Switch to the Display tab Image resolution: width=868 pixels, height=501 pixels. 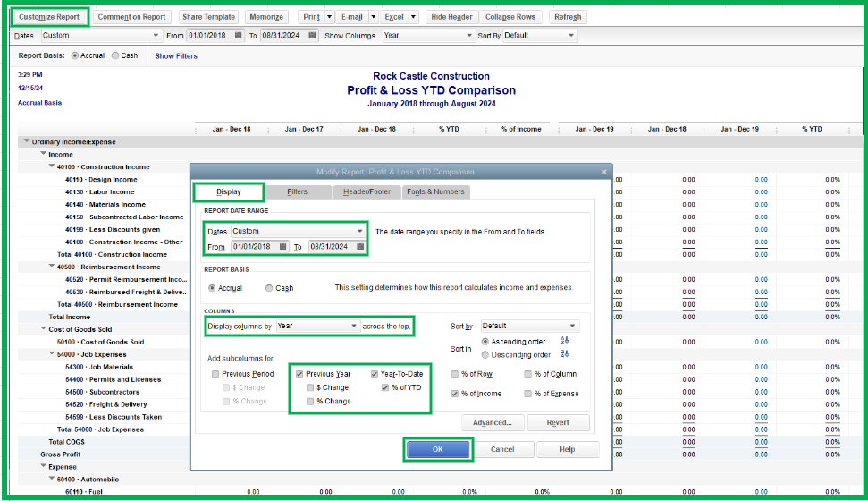click(x=229, y=191)
